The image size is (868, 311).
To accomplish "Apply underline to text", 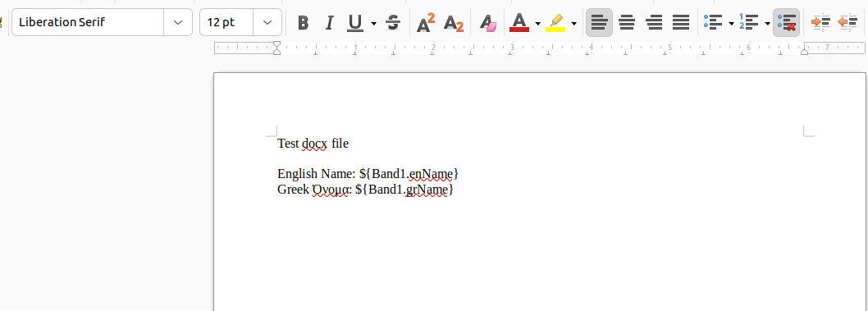I will click(x=355, y=23).
